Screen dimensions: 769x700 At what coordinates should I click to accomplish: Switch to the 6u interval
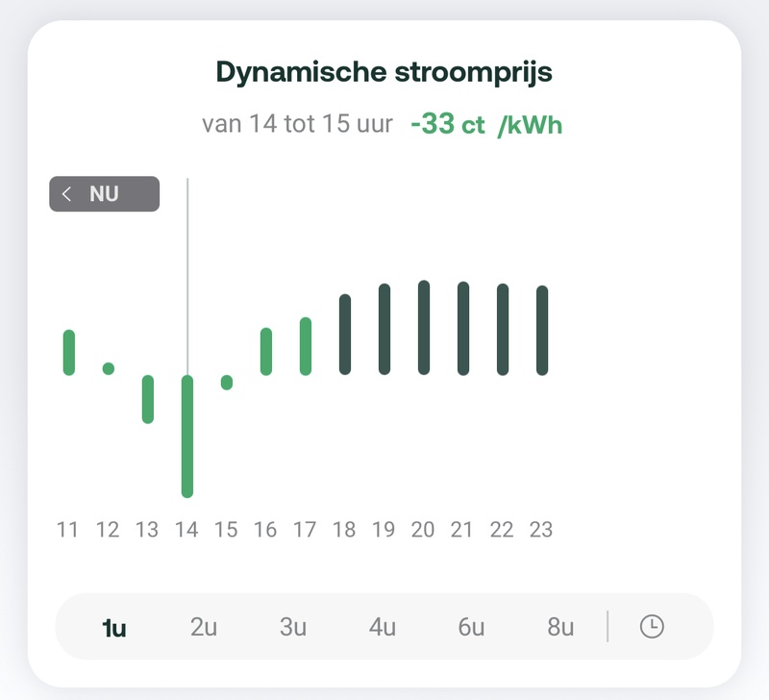[x=471, y=628]
